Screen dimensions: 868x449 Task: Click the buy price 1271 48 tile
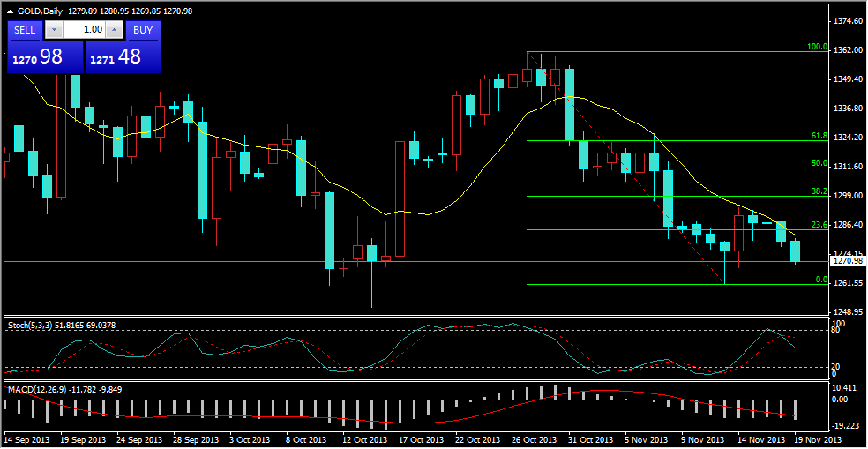click(x=123, y=57)
